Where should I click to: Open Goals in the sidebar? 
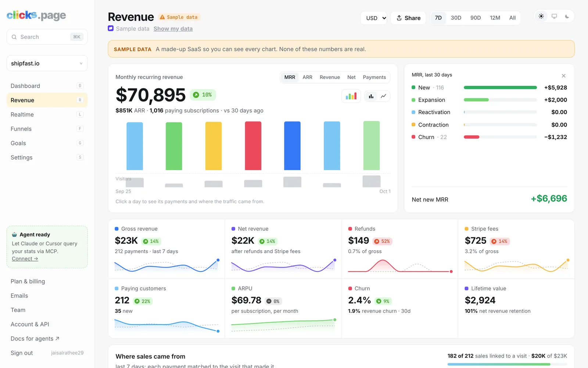point(47,143)
